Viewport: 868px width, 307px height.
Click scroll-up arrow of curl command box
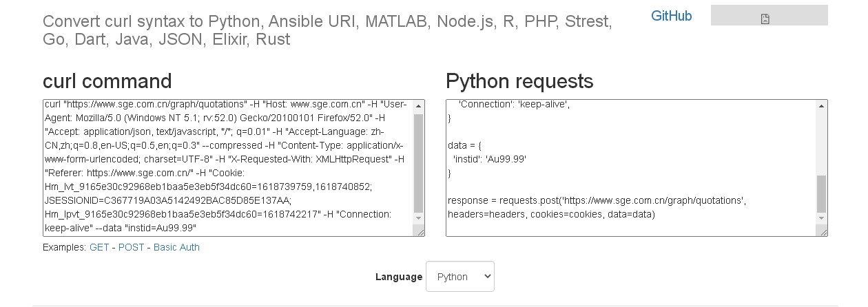pyautogui.click(x=418, y=107)
